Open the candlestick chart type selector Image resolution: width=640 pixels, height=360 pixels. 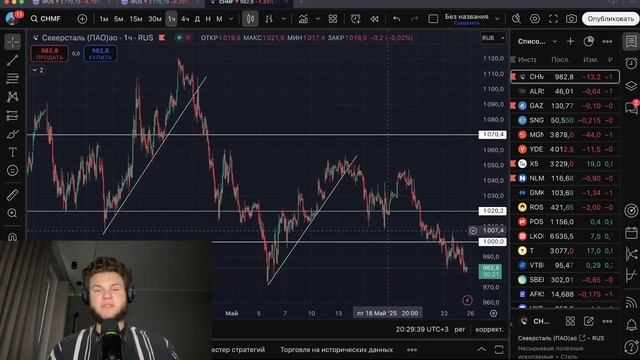pos(250,19)
